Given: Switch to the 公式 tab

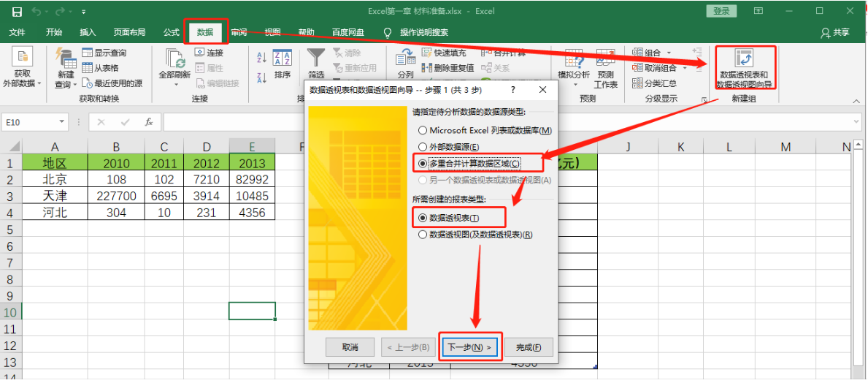Looking at the screenshot, I should [171, 33].
